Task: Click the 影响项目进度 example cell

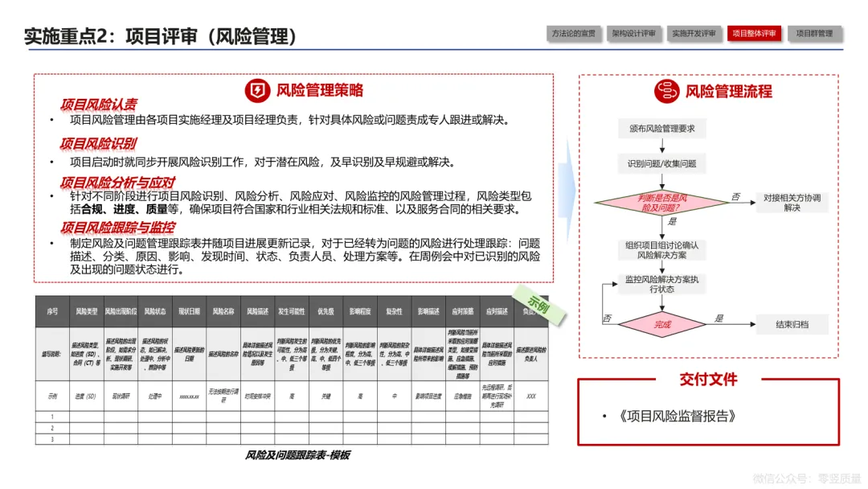Action: pyautogui.click(x=428, y=396)
